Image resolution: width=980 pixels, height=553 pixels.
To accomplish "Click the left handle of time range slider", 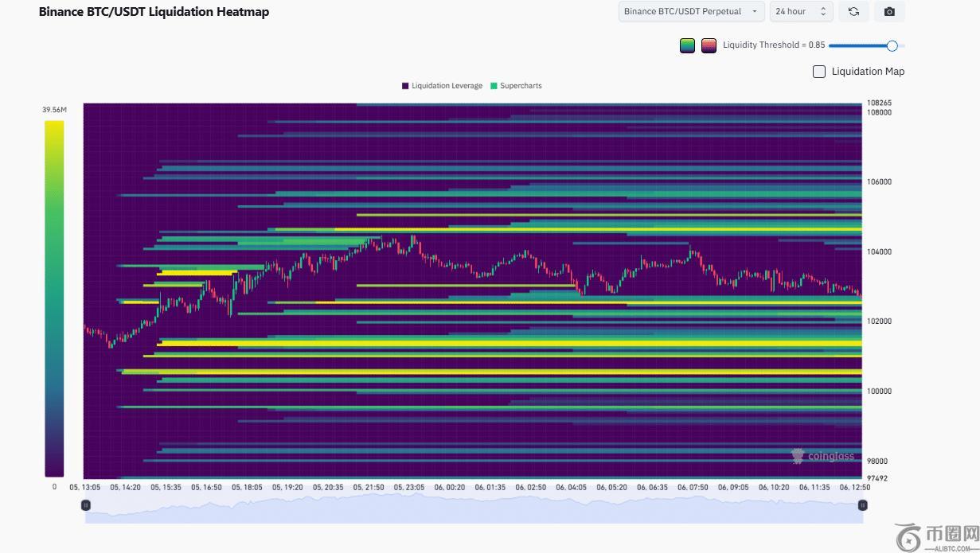I will click(86, 505).
